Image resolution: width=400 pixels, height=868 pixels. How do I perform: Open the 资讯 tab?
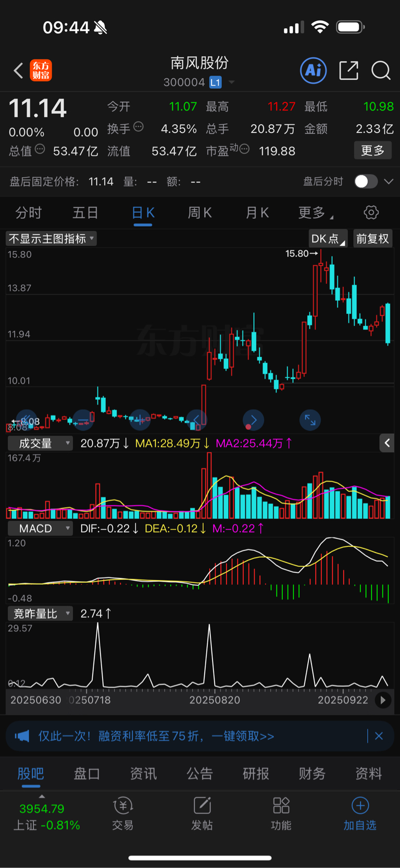click(x=143, y=774)
